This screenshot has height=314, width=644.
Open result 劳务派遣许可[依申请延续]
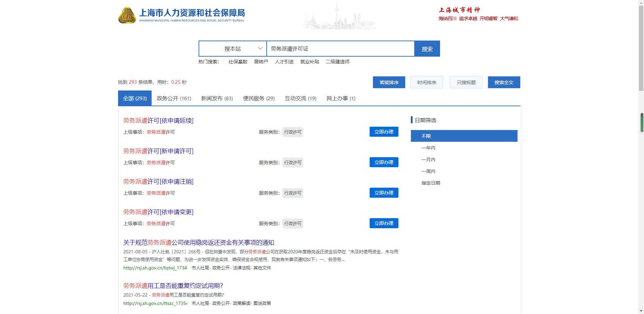tap(158, 121)
